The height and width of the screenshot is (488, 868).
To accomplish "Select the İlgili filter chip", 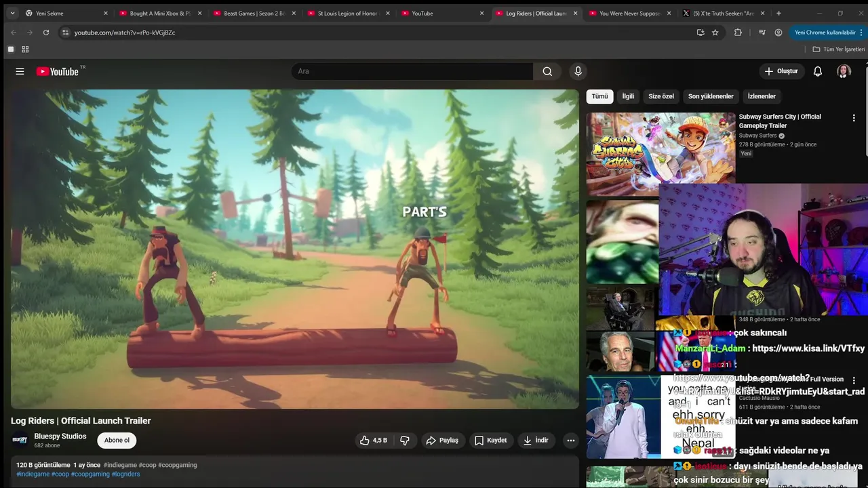I will 628,96.
